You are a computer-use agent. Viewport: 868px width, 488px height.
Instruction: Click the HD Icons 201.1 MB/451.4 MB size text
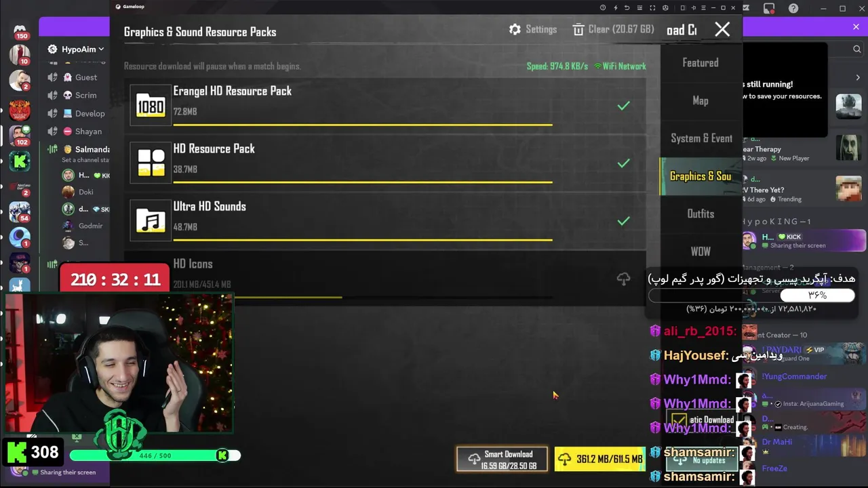(x=202, y=285)
